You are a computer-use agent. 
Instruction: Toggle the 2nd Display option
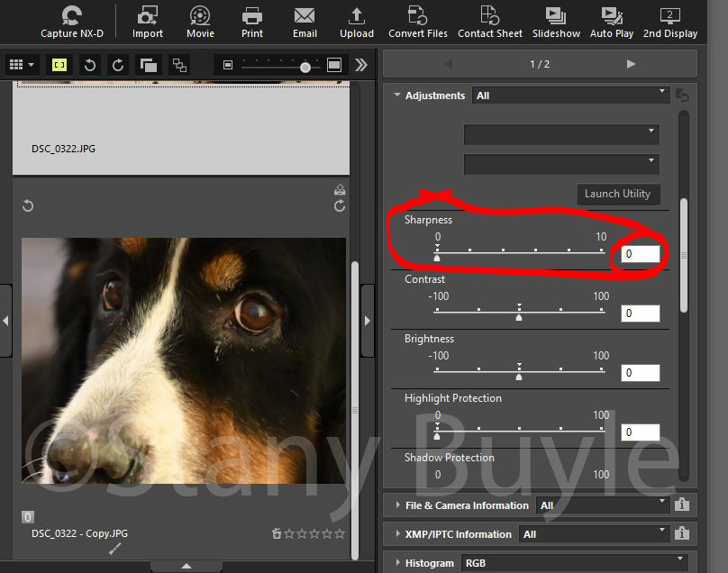coord(669,22)
